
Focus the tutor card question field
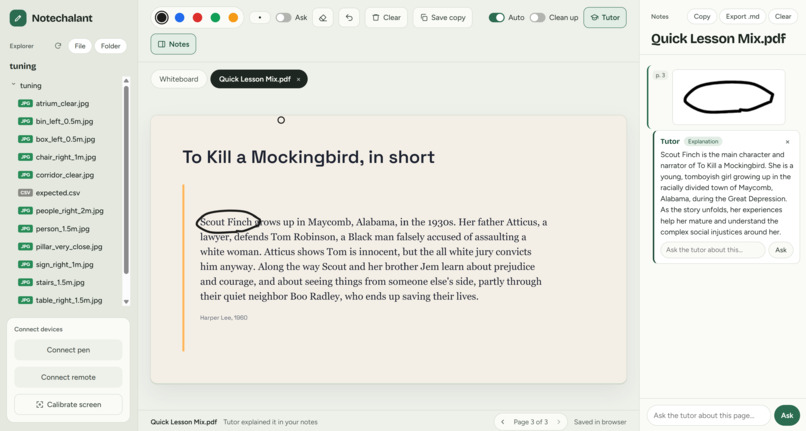tap(712, 250)
